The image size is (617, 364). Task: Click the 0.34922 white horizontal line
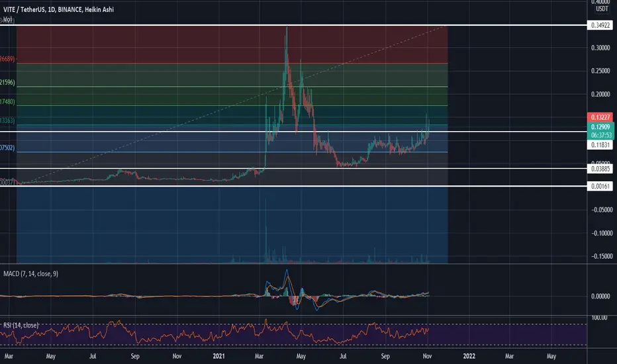293,25
